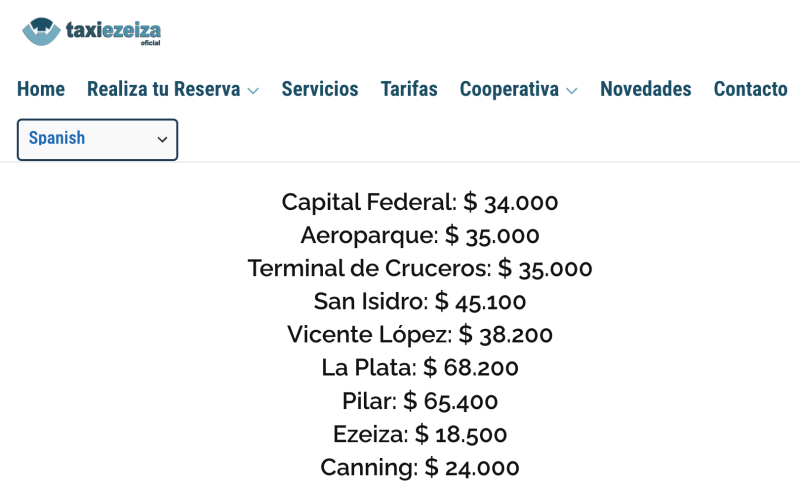The width and height of the screenshot is (800, 497).
Task: Open the Servicios page
Action: 320,89
